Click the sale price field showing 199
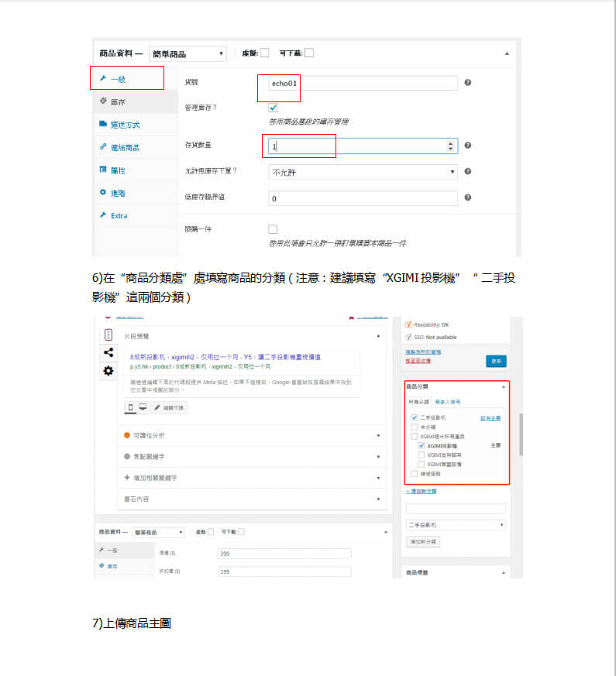This screenshot has height=676, width=616. tap(284, 571)
